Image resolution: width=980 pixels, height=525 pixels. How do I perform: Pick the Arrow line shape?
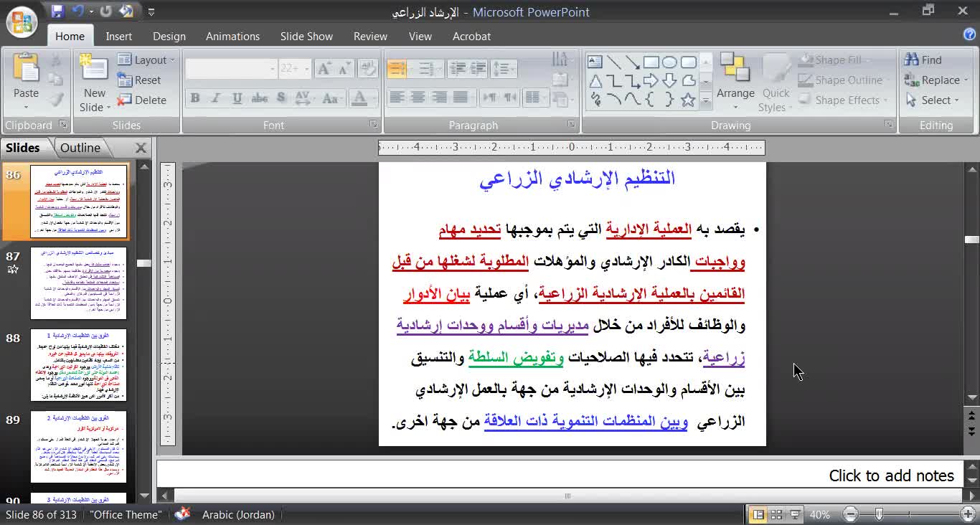tap(633, 62)
